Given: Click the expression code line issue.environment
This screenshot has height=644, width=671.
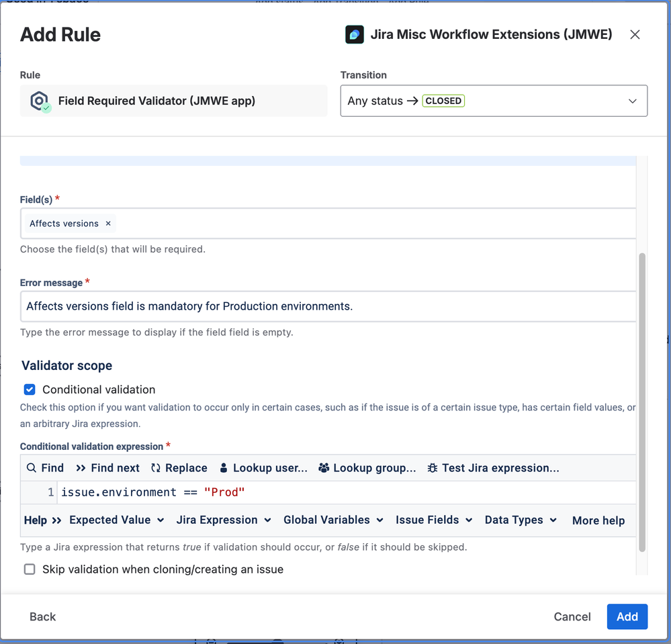Looking at the screenshot, I should 152,492.
